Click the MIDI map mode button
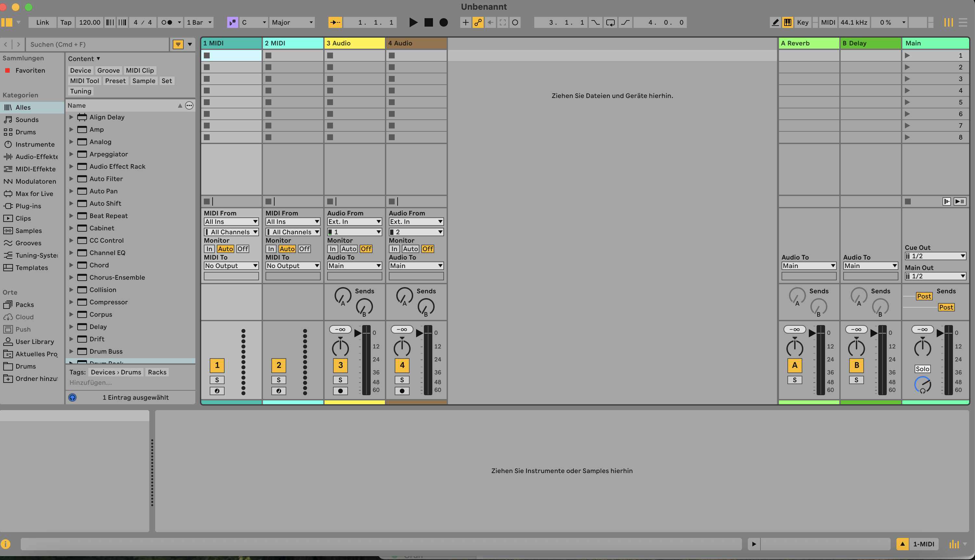 (828, 22)
